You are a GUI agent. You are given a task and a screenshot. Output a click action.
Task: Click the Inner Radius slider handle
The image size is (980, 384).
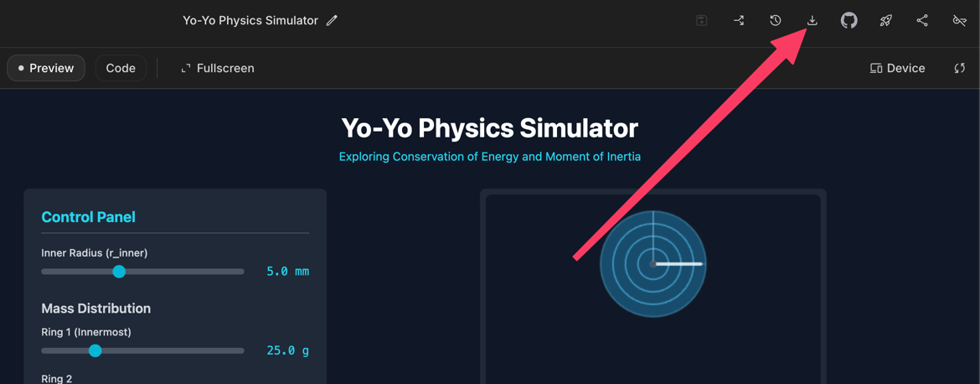pyautogui.click(x=119, y=271)
